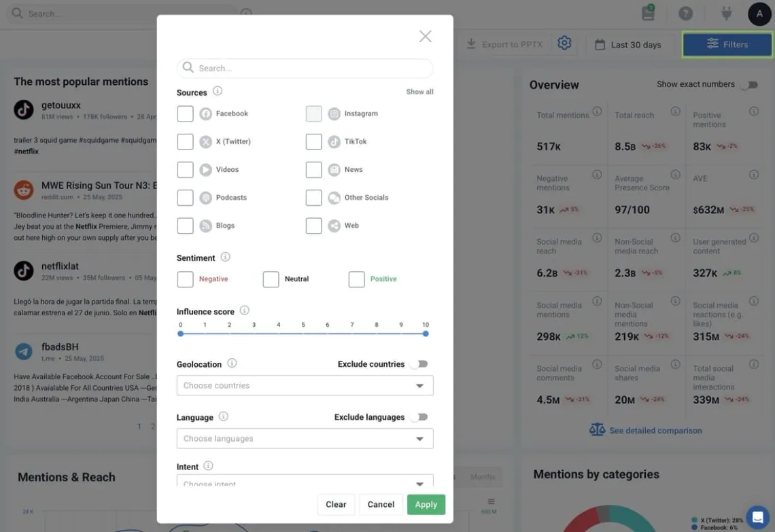The width and height of the screenshot is (775, 532).
Task: Select the Neutral sentiment checkbox
Action: (x=271, y=279)
